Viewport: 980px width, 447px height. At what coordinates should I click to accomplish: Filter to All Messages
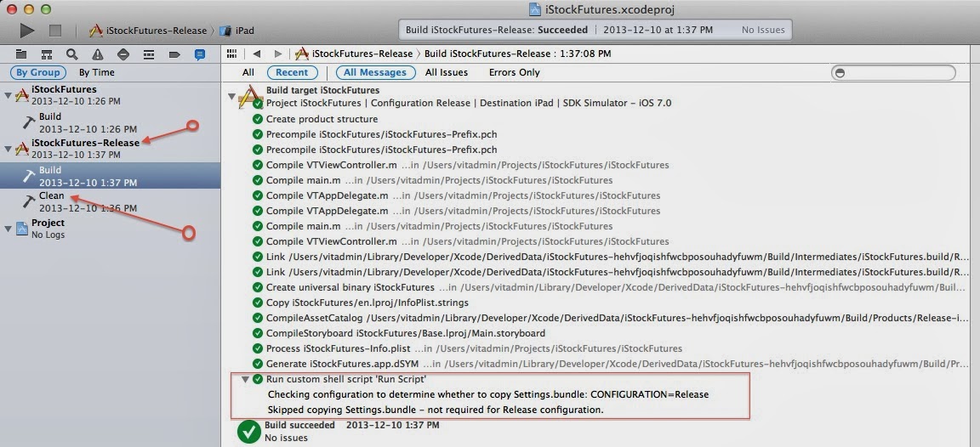(376, 72)
